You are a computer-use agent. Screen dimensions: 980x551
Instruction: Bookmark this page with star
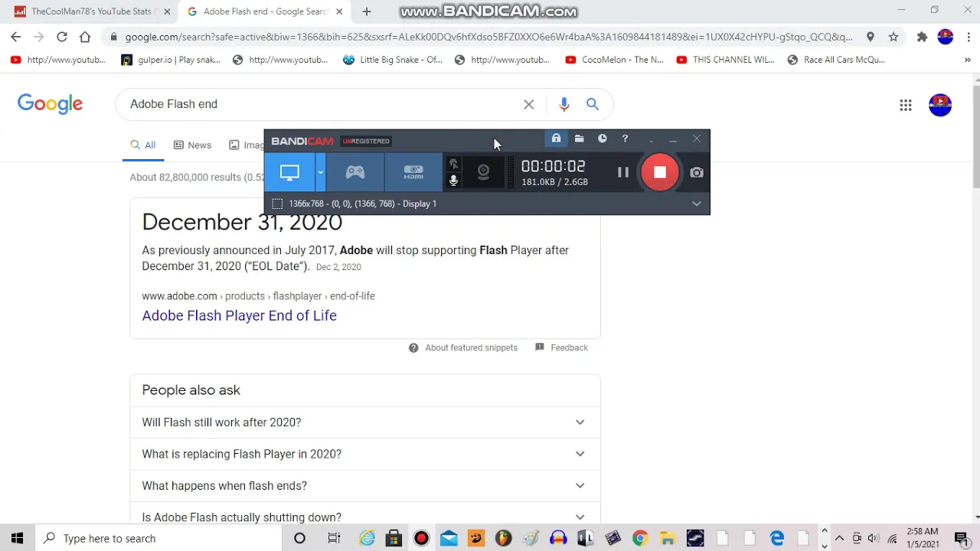pos(893,37)
